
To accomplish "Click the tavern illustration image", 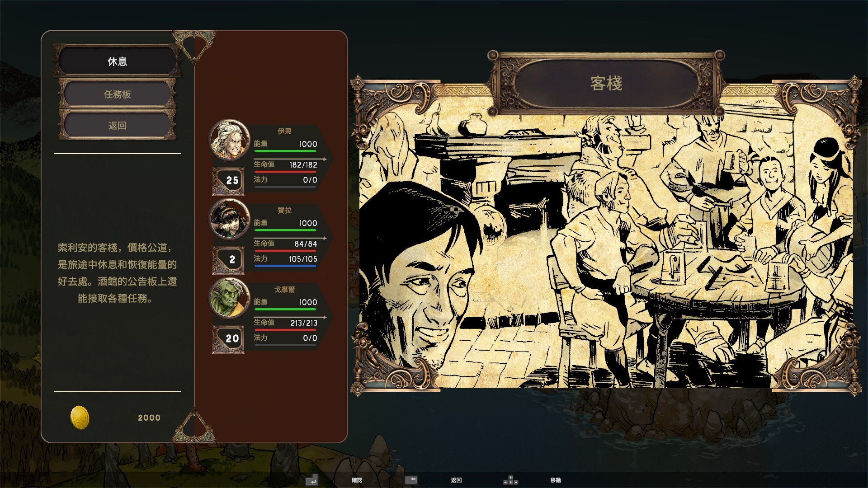I will point(606,253).
